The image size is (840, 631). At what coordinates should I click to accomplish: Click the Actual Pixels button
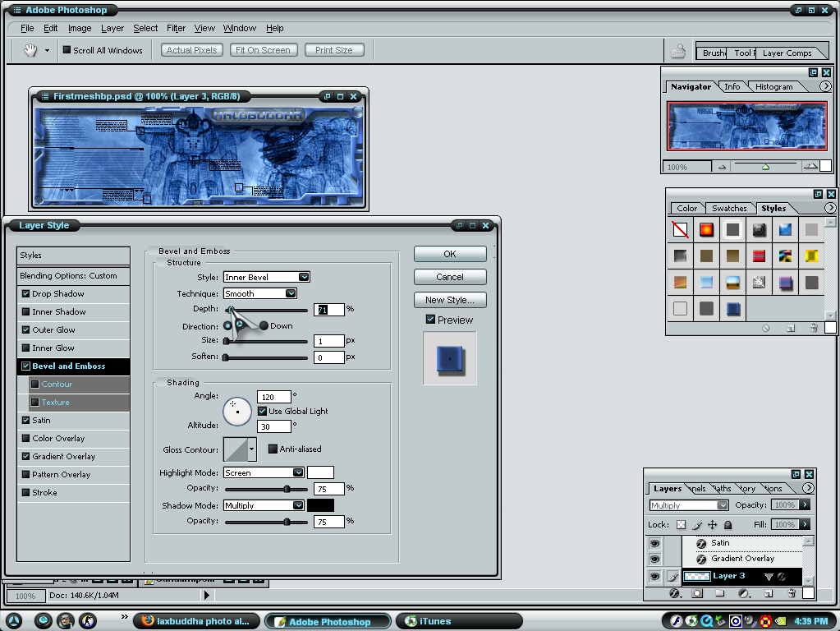click(192, 50)
